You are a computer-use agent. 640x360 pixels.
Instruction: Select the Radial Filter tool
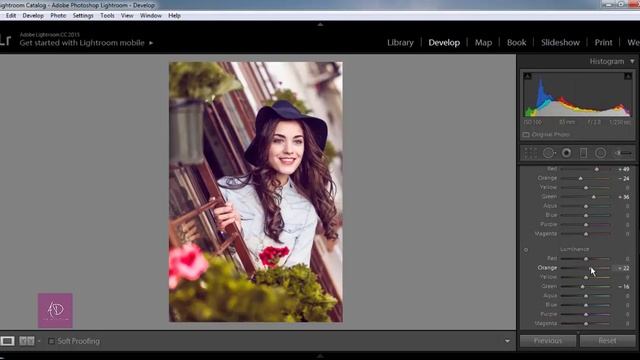tap(600, 153)
